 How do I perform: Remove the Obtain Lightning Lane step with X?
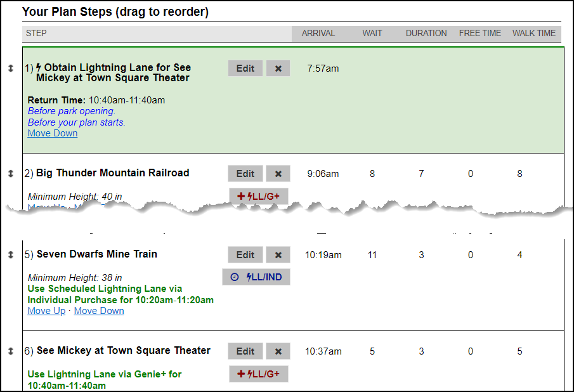tap(278, 69)
